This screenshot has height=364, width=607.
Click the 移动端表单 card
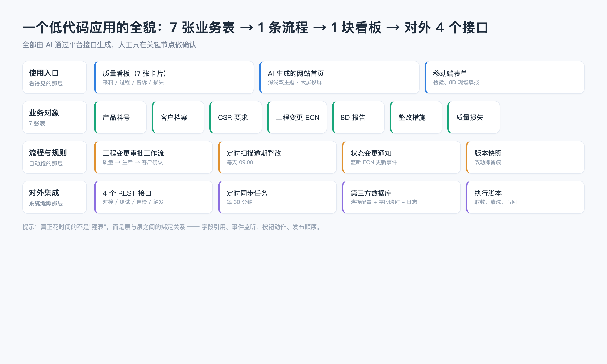pyautogui.click(x=504, y=77)
